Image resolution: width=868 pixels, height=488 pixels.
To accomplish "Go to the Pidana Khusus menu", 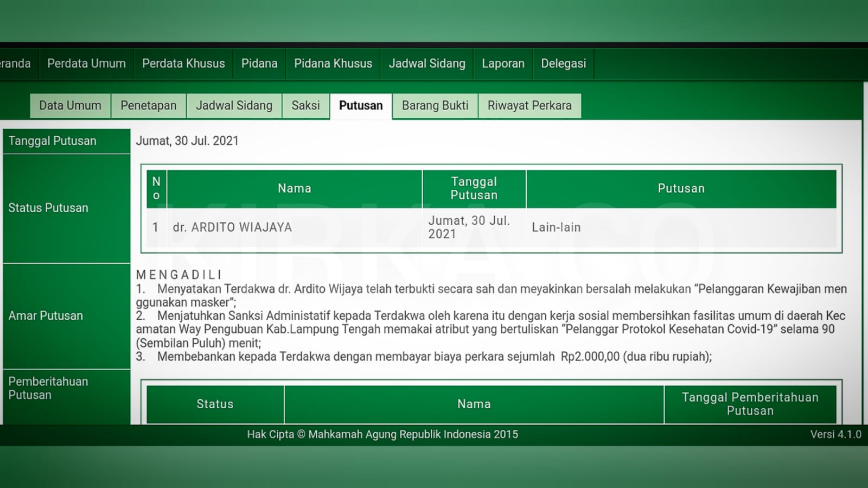I will coord(333,64).
